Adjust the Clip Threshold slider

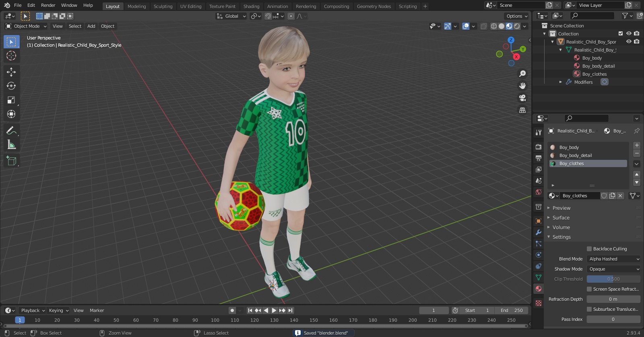coord(613,279)
